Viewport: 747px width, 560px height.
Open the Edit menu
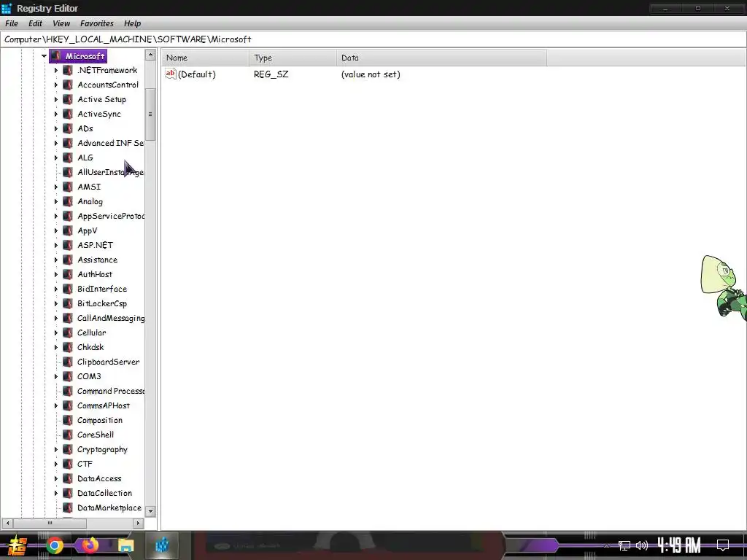(35, 23)
